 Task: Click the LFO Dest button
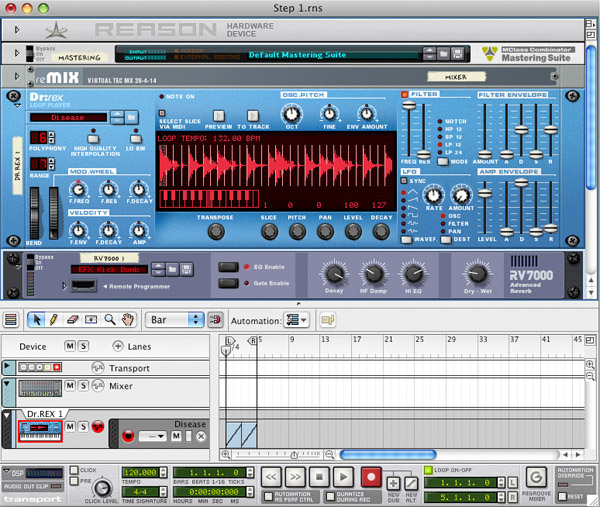point(445,240)
